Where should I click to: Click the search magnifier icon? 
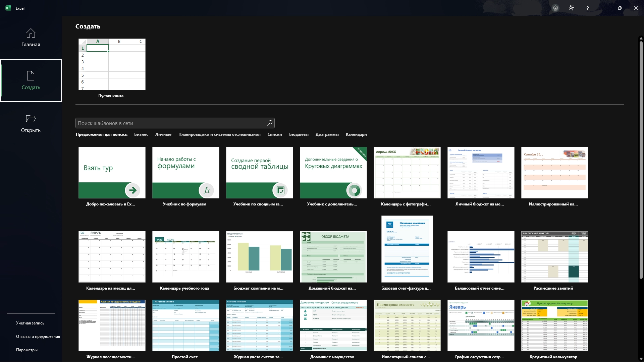click(x=269, y=123)
